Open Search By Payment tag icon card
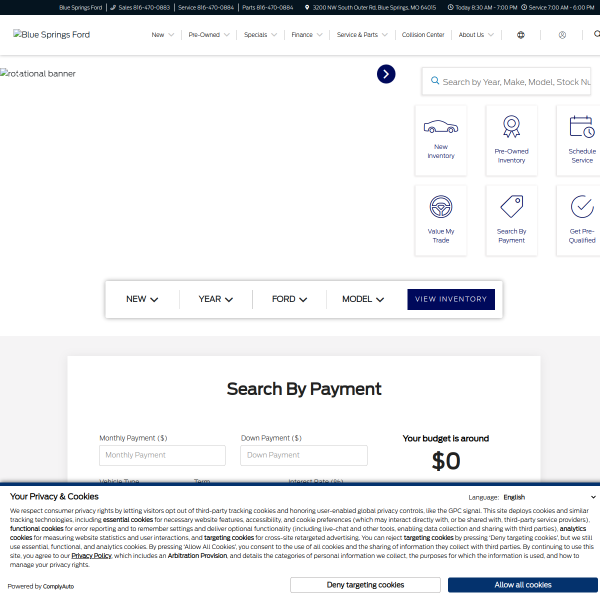This screenshot has width=600, height=600. pos(511,221)
